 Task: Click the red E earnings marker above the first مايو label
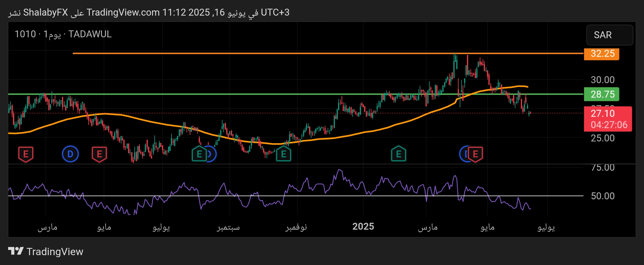coord(99,154)
